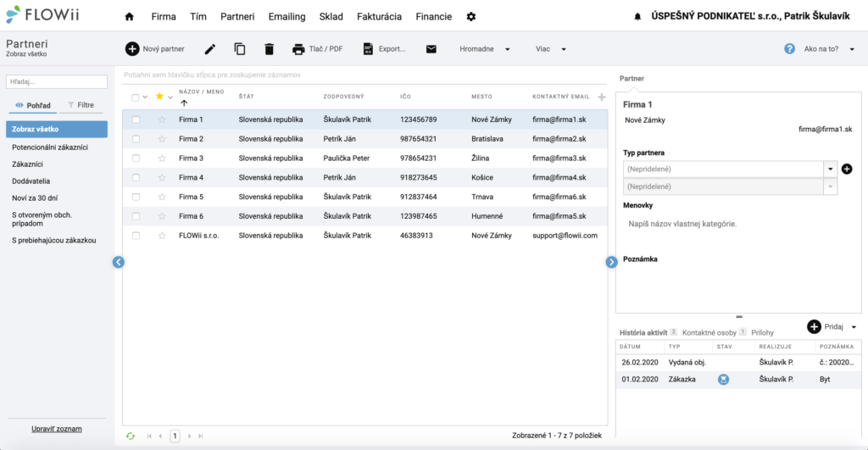Image resolution: width=868 pixels, height=450 pixels.
Task: Click the pencil edit icon in toolbar
Action: point(210,49)
